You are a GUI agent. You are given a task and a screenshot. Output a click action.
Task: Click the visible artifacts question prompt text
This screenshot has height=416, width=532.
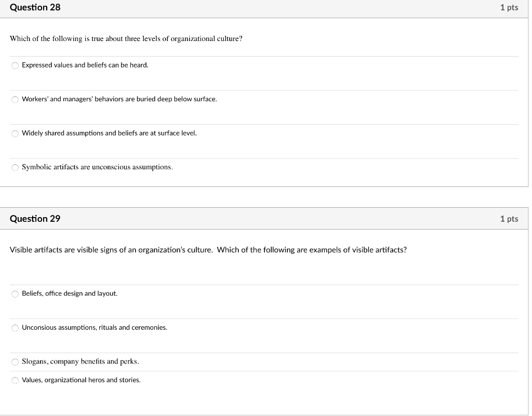click(x=208, y=250)
